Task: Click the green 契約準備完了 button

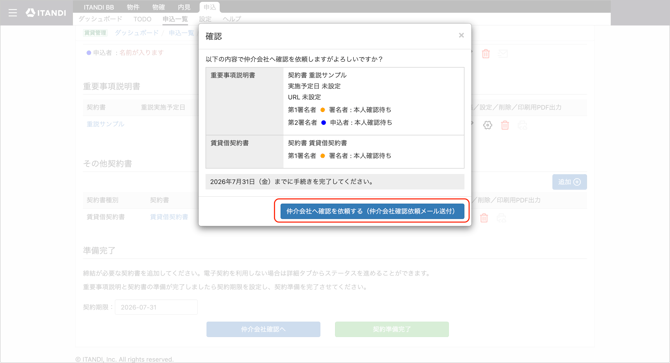Action: pyautogui.click(x=392, y=329)
